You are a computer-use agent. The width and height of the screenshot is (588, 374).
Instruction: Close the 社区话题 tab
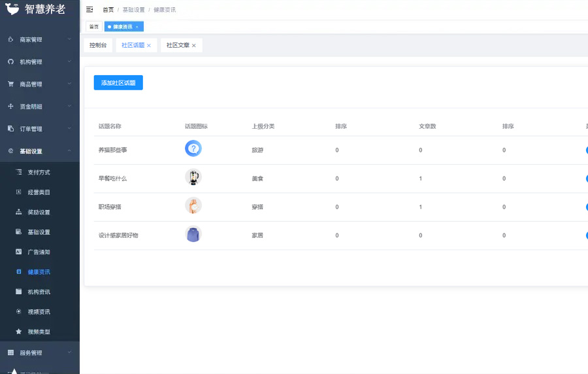click(149, 46)
